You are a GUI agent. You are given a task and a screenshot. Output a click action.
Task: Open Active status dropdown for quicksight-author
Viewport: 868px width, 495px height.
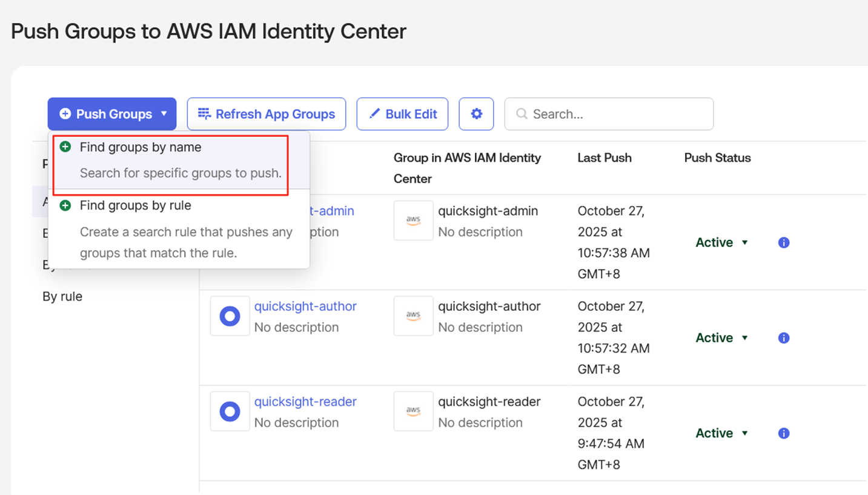(721, 338)
